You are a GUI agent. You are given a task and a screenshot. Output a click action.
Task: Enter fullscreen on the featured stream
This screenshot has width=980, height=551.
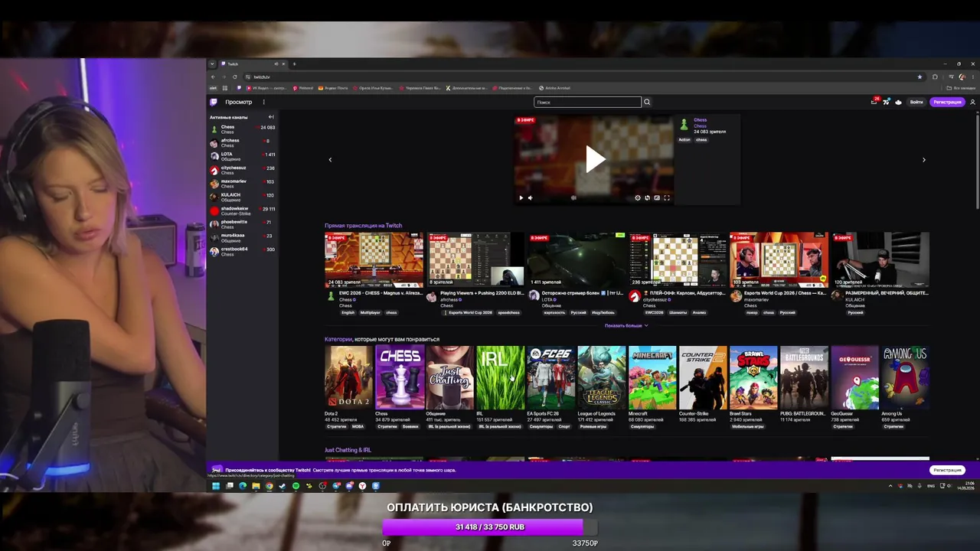(x=667, y=197)
